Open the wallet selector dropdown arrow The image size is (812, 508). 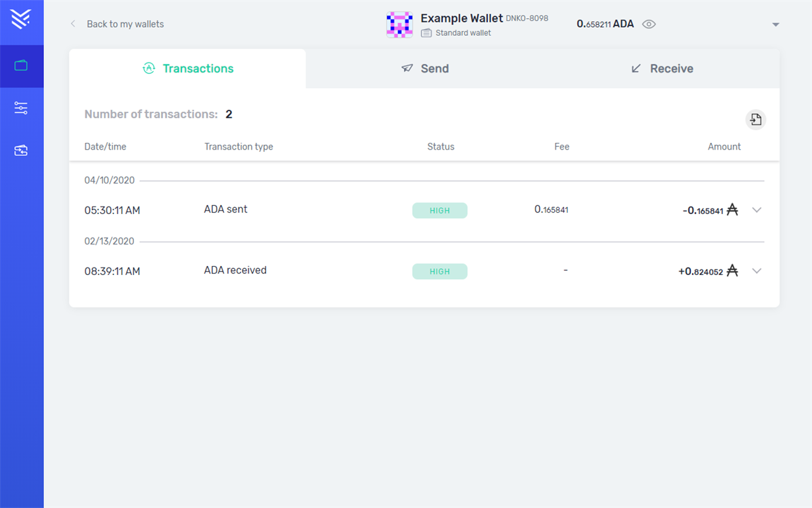[x=775, y=24]
